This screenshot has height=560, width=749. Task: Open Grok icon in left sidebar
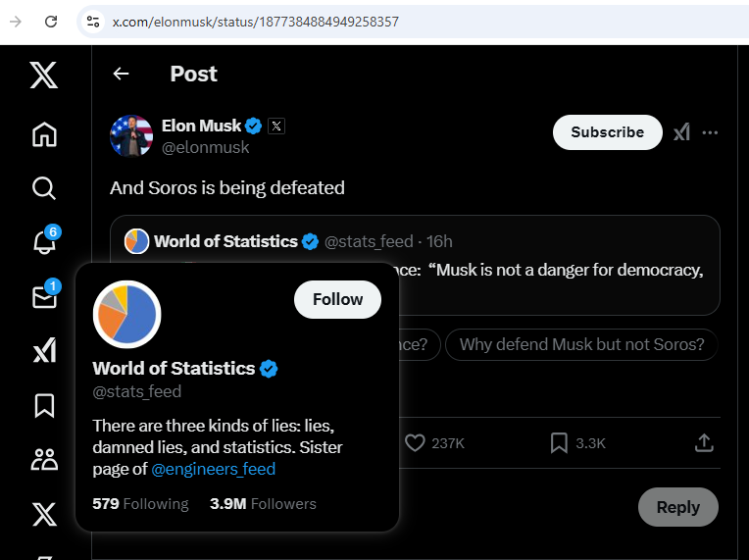pos(45,350)
